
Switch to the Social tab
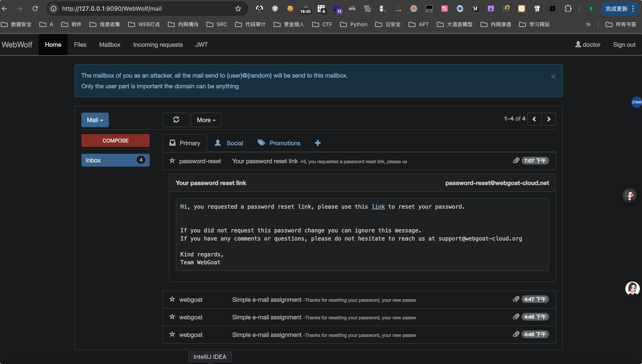coord(229,143)
